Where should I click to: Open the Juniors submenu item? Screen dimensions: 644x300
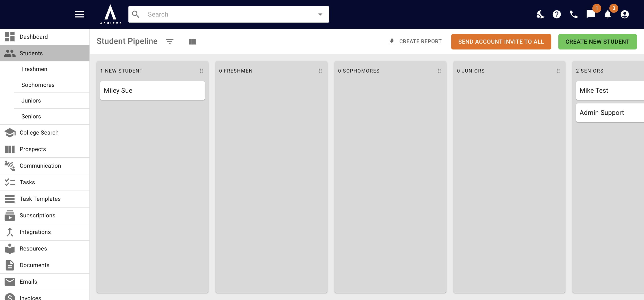click(52, 101)
